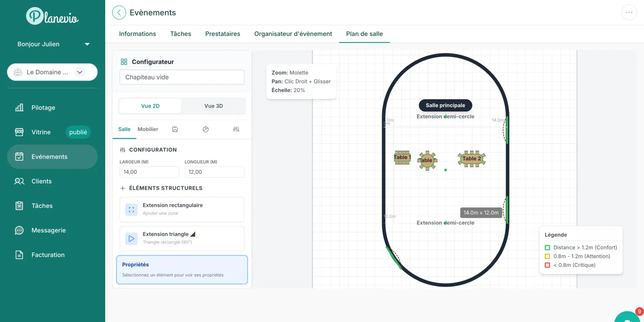Expand the Bonjour Julien user menu
This screenshot has width=644, height=322.
coord(53,44)
